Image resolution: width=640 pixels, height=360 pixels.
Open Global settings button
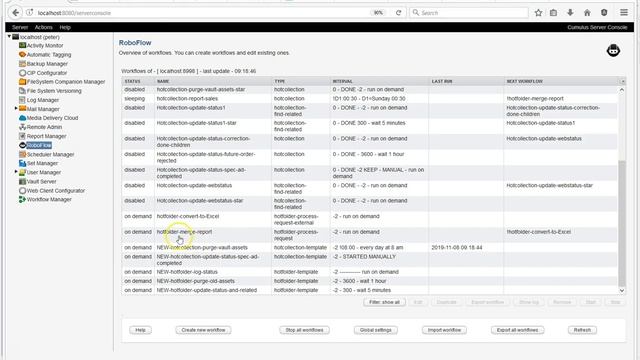[x=376, y=330]
